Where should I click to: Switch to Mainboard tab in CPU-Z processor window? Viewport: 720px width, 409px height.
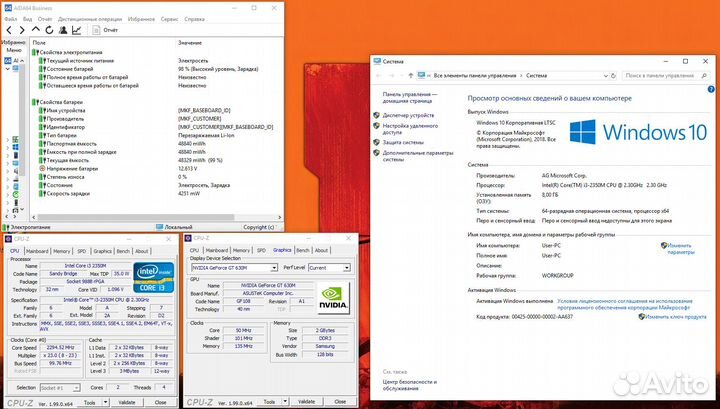37,251
